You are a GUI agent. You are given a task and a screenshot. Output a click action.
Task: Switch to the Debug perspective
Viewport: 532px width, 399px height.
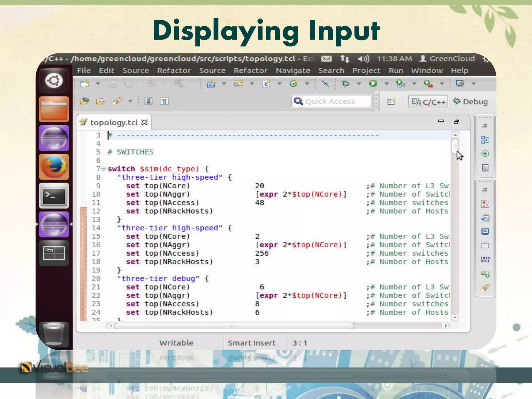coord(470,102)
